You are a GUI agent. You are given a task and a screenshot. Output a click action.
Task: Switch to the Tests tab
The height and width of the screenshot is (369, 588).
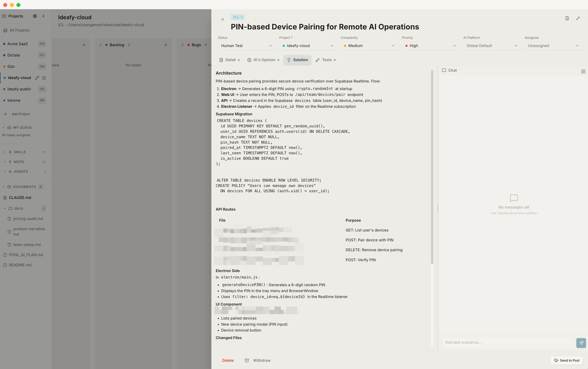point(325,60)
